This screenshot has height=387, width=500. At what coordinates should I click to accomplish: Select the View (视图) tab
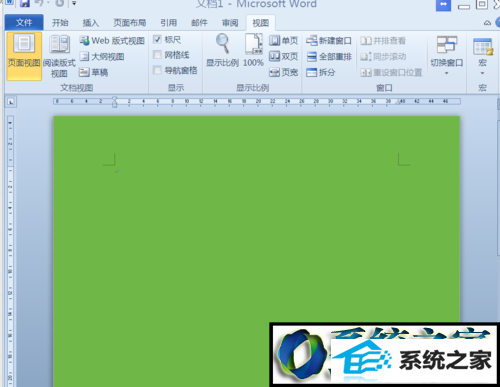coord(261,22)
